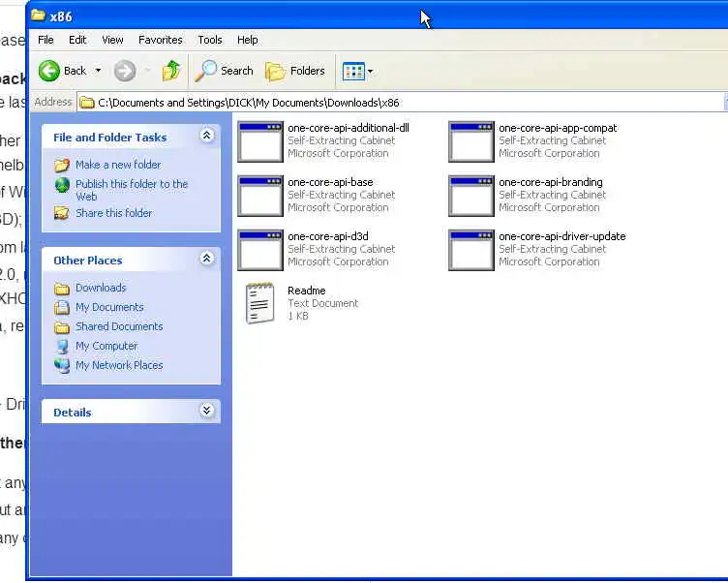Open the Views dropdown arrow
Screen dimensions: 728x583
point(371,72)
